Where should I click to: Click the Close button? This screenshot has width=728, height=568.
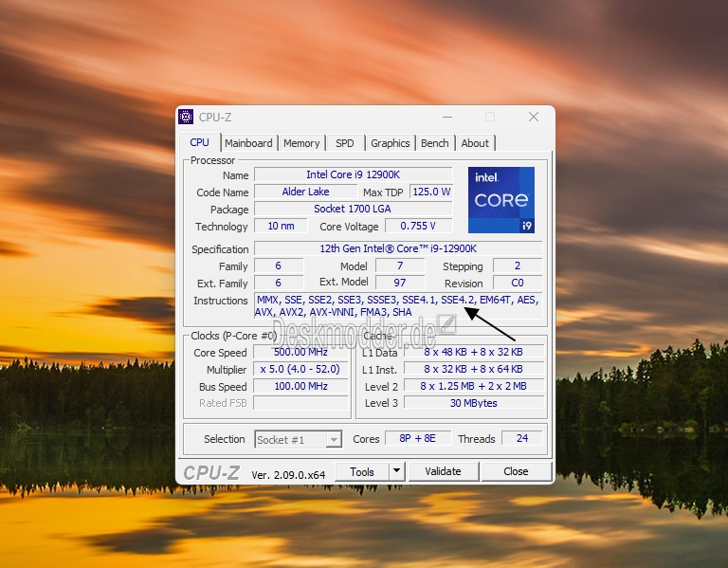click(x=516, y=471)
